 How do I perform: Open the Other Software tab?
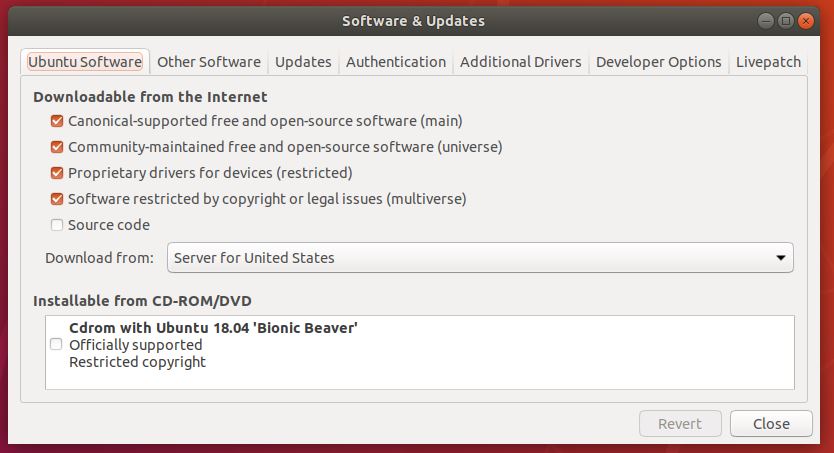click(x=208, y=62)
